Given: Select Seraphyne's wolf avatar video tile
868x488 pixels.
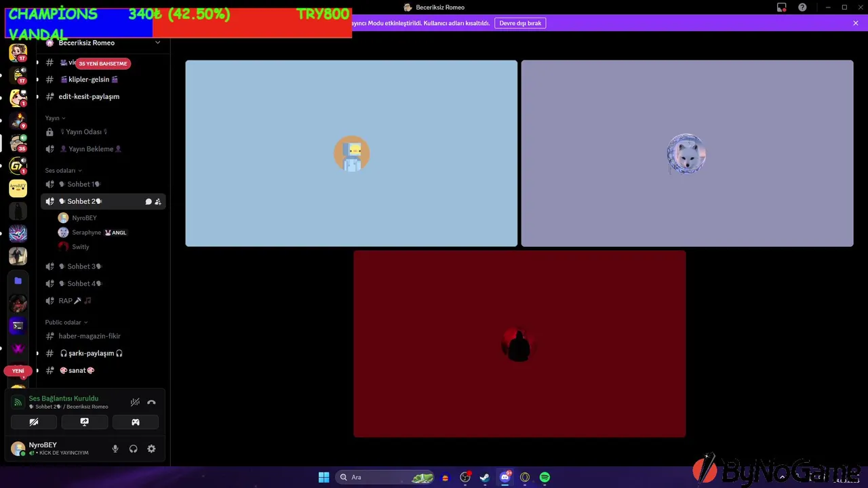Looking at the screenshot, I should coord(687,153).
